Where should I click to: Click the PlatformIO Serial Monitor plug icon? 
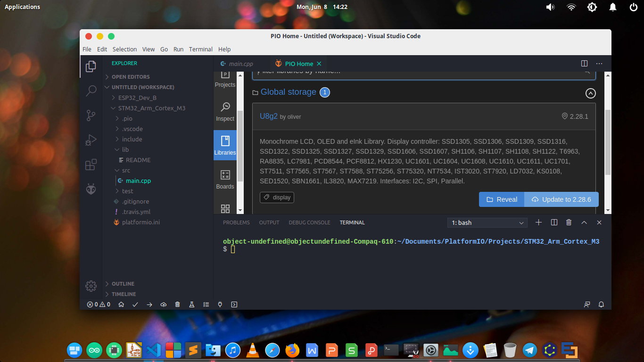220,304
